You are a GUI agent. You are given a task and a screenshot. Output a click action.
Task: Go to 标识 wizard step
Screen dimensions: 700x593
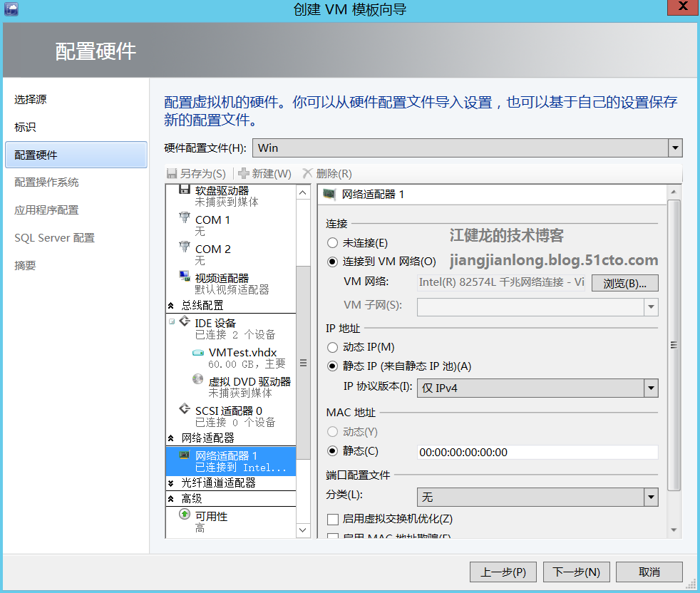click(x=25, y=128)
